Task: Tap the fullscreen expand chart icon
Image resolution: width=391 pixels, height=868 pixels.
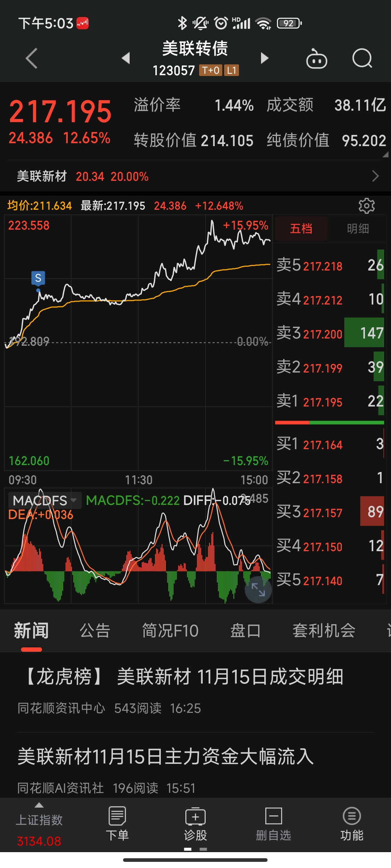Action: pyautogui.click(x=258, y=590)
